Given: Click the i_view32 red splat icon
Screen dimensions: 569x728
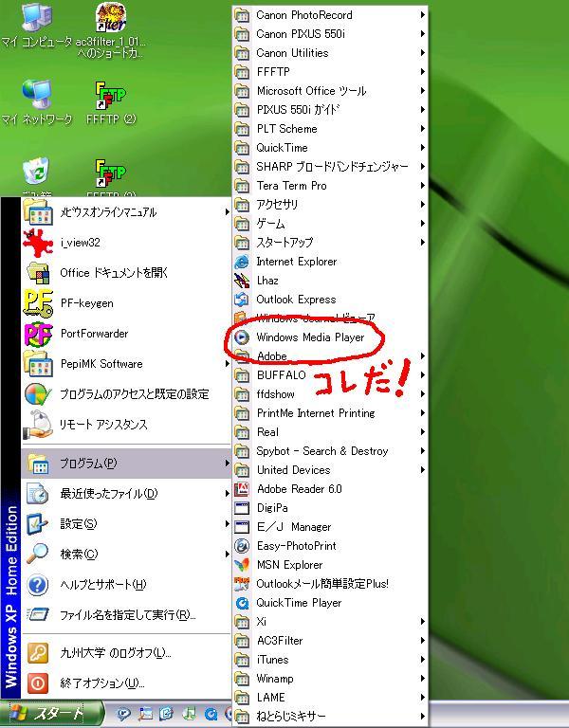Looking at the screenshot, I should coord(37,243).
